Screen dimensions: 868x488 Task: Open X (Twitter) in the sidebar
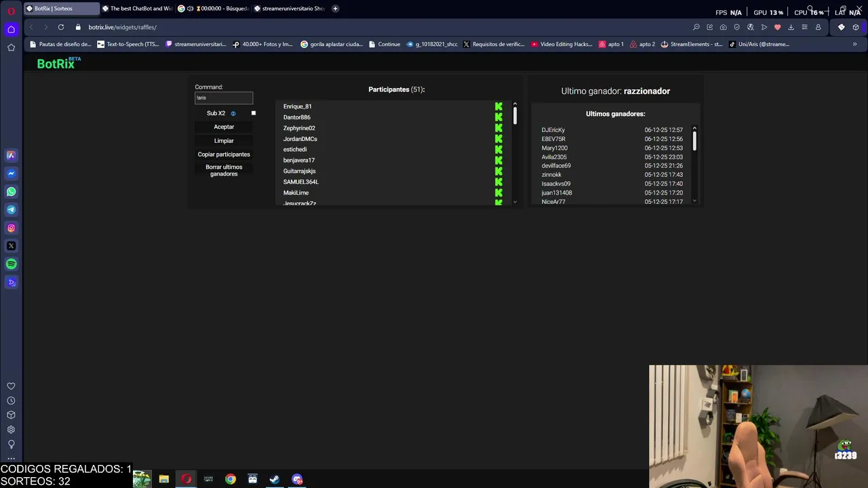click(11, 246)
